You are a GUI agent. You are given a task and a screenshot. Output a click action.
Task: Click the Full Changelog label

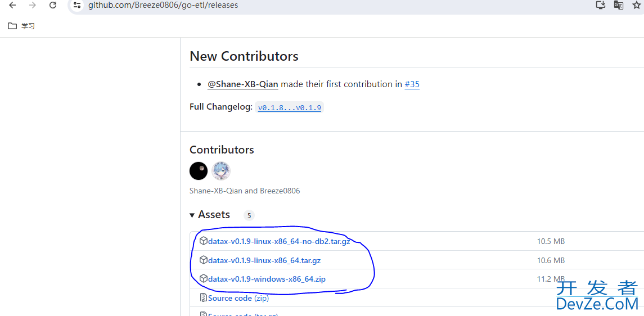point(221,107)
